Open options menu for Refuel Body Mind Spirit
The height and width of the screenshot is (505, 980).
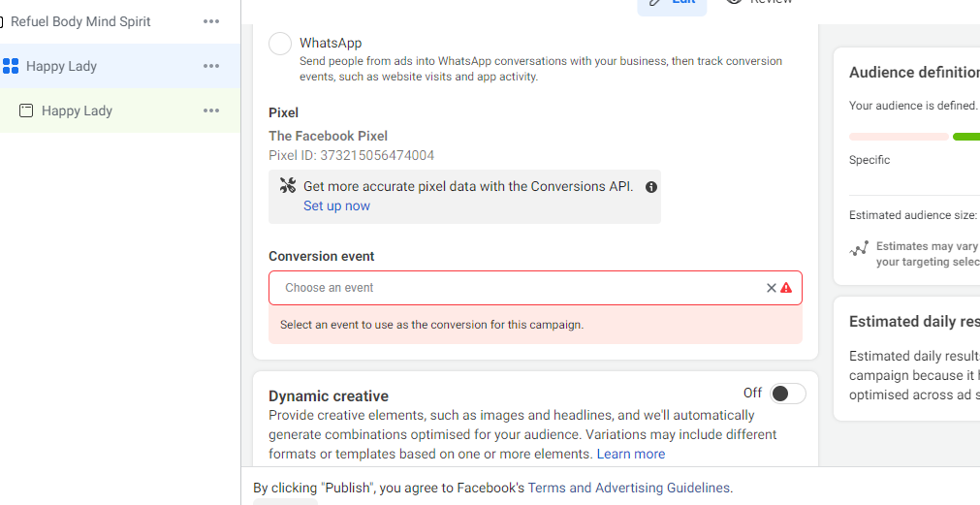coord(211,21)
